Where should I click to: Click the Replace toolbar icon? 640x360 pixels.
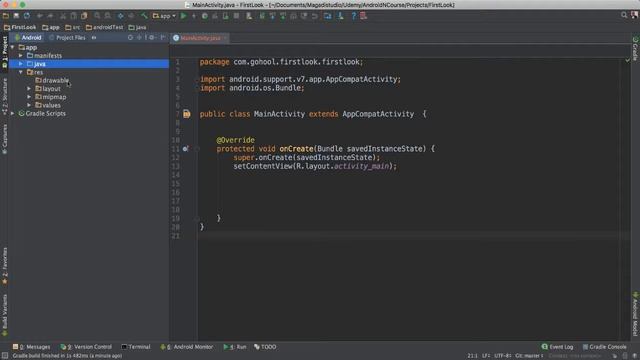(107, 16)
